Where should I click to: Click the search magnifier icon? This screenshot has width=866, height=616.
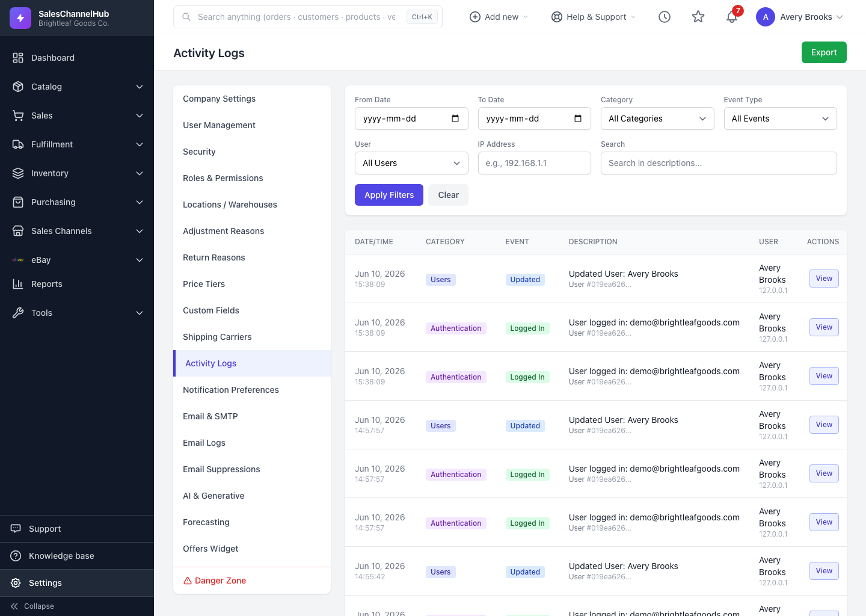click(x=186, y=17)
